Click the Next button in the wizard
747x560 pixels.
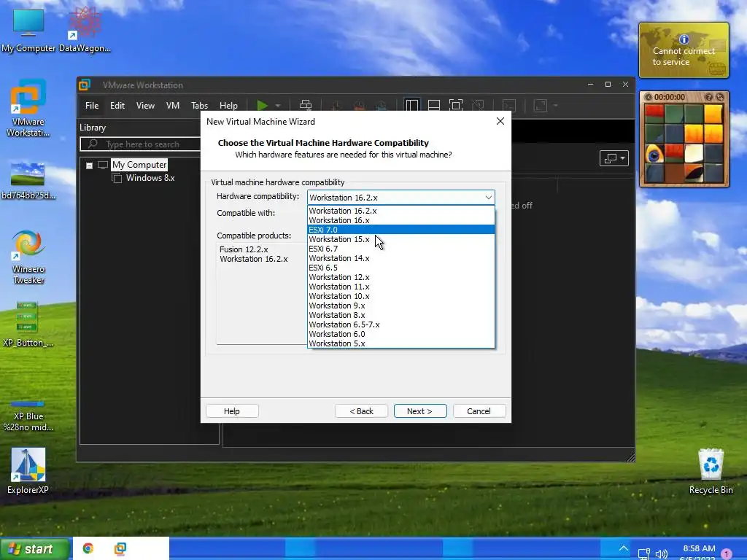(x=420, y=411)
